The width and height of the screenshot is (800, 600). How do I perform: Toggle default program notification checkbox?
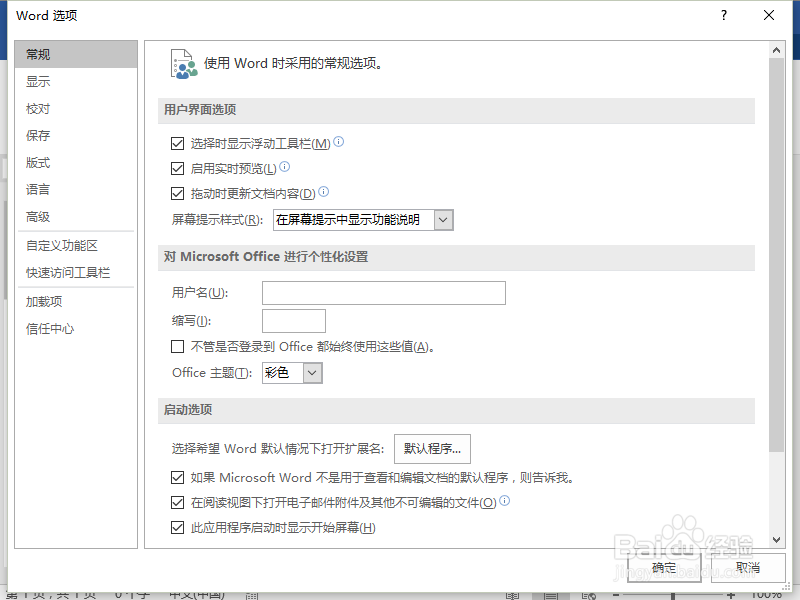[178, 478]
